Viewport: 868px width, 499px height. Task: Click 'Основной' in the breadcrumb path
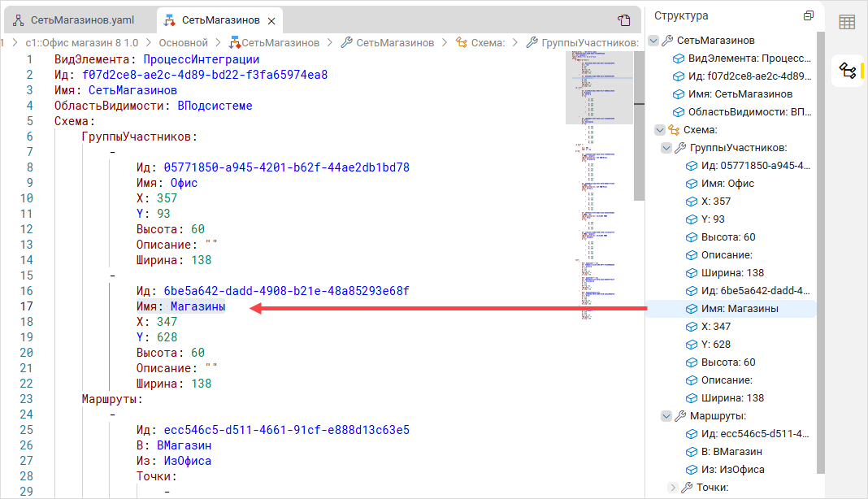[x=183, y=42]
